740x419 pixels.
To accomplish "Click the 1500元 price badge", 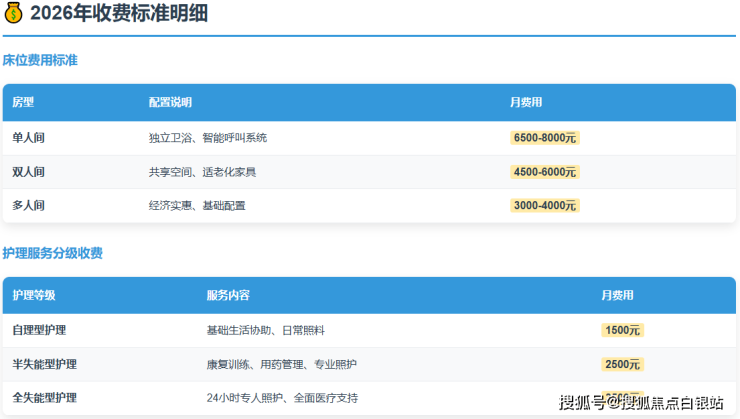I will pyautogui.click(x=622, y=330).
